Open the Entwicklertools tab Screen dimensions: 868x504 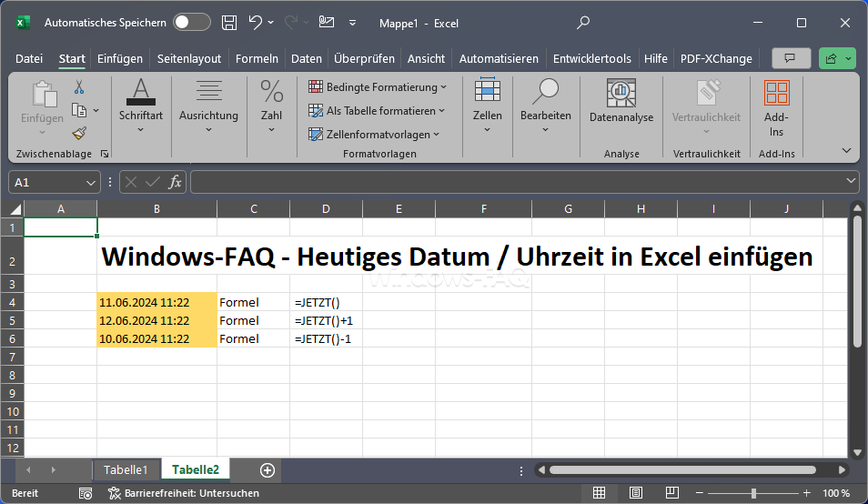[591, 58]
